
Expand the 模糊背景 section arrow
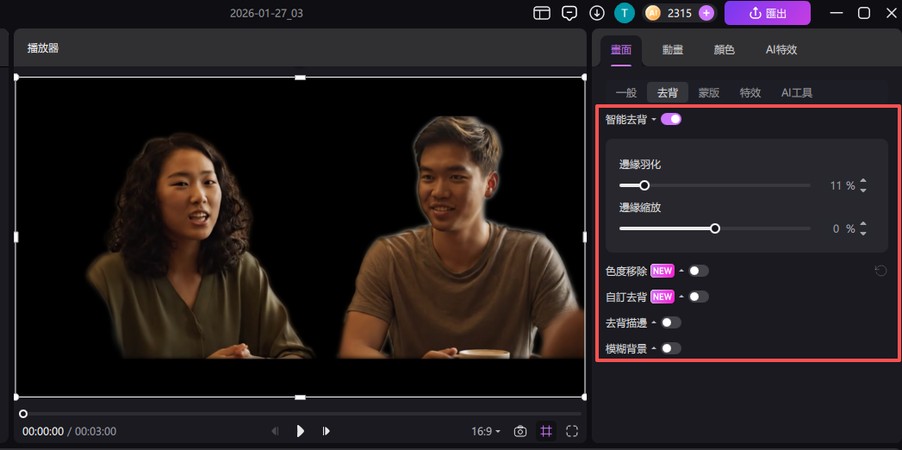(654, 349)
